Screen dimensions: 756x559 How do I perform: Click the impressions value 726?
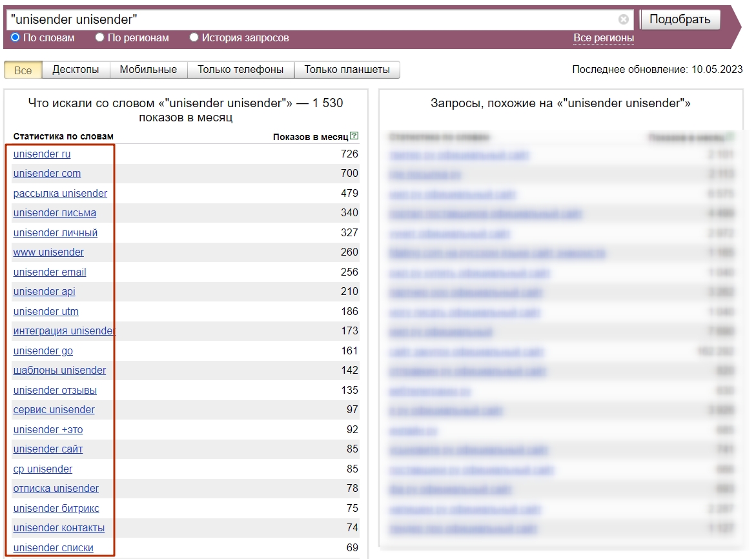(x=349, y=154)
